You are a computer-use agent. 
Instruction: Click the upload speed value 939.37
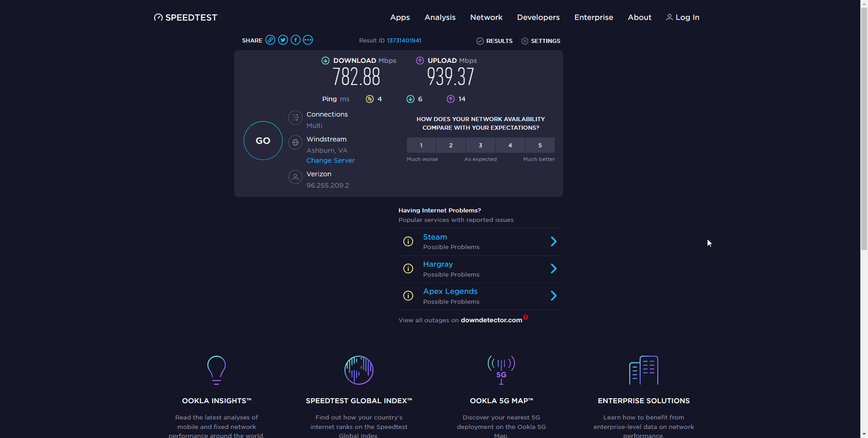click(x=451, y=77)
